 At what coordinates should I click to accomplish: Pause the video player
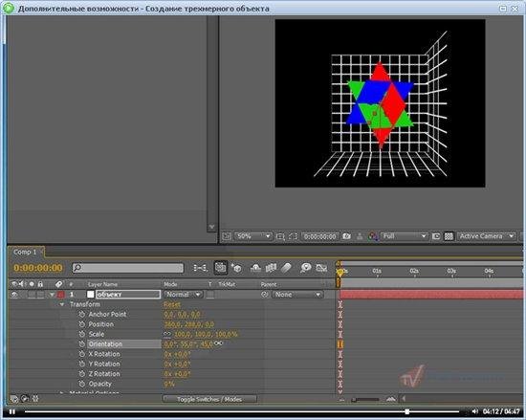[12, 412]
